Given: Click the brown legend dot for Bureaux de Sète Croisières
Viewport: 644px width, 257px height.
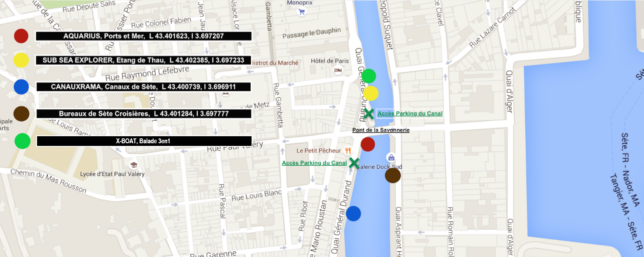Looking at the screenshot, I should tap(21, 113).
